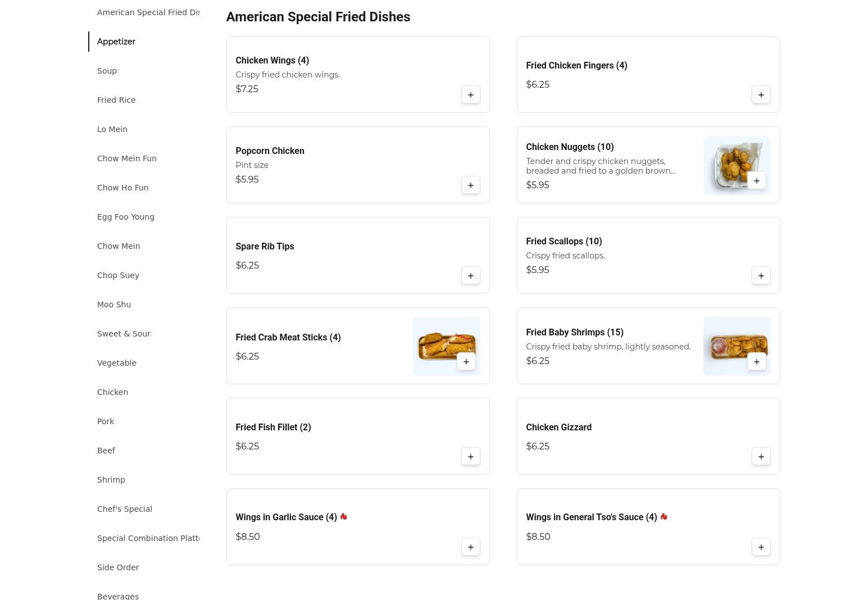Add Fried Crab Meat Sticks to order

tap(466, 362)
